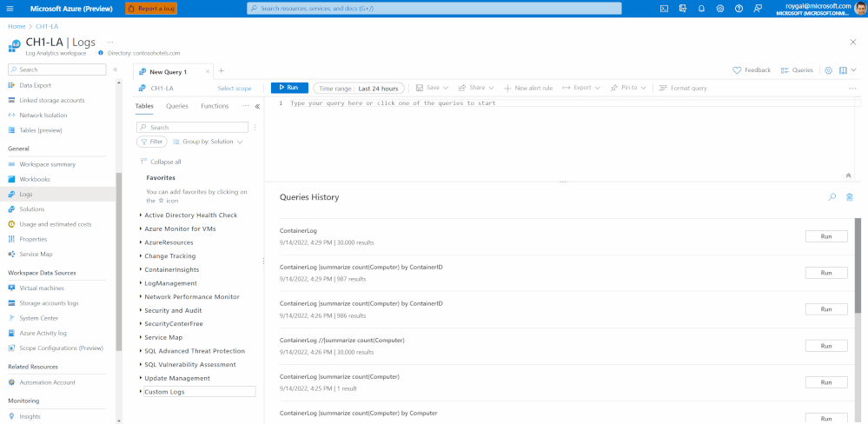Search the queries history
Viewport: 868px width, 424px height.
pos(832,197)
